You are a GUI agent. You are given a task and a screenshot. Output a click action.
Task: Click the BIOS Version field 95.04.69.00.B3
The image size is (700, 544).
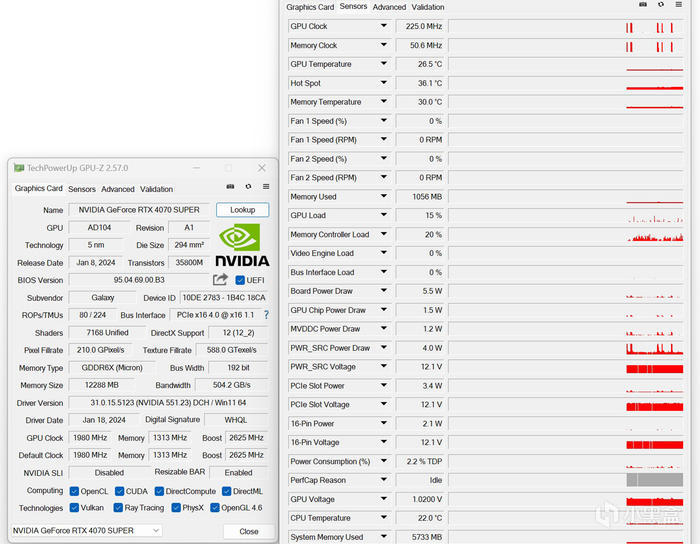(x=139, y=280)
